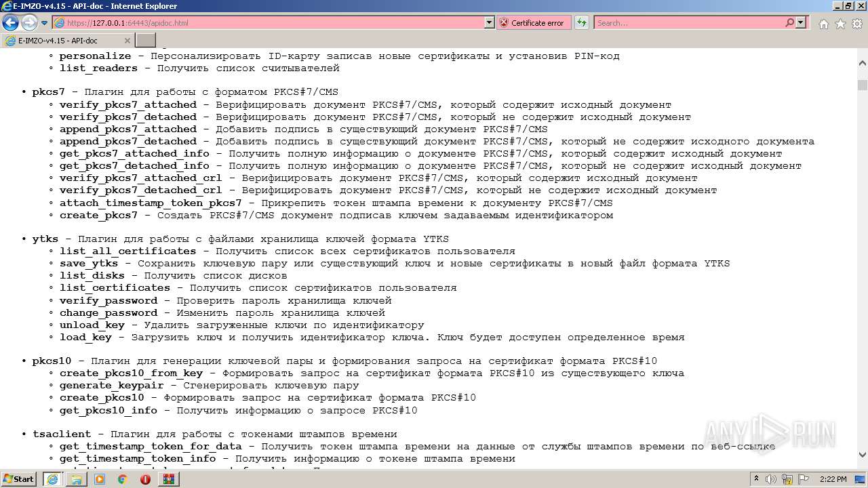
Task: Launch Chrome from the taskbar
Action: (x=123, y=479)
